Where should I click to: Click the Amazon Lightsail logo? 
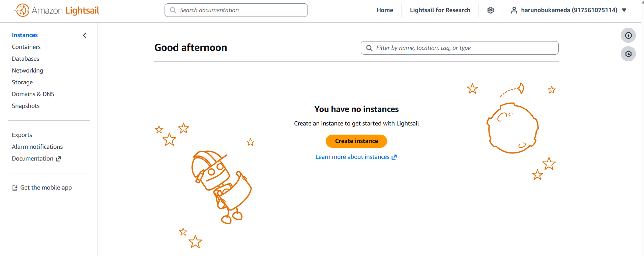[x=57, y=10]
